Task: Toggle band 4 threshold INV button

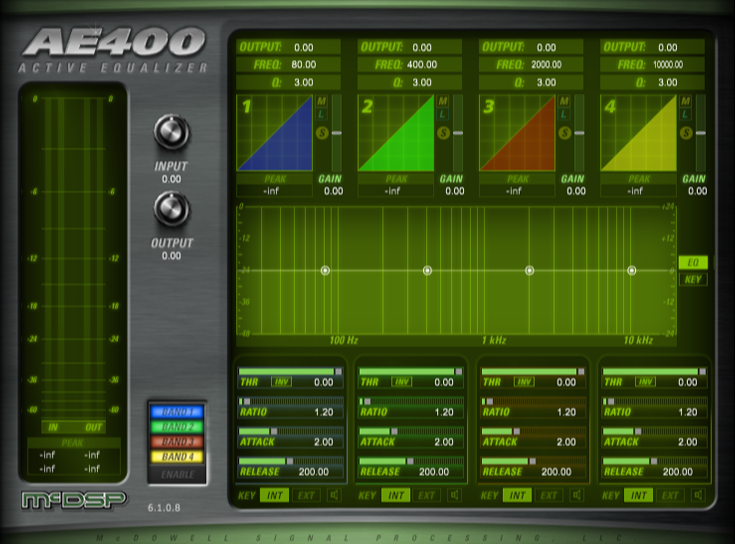Action: pos(645,382)
